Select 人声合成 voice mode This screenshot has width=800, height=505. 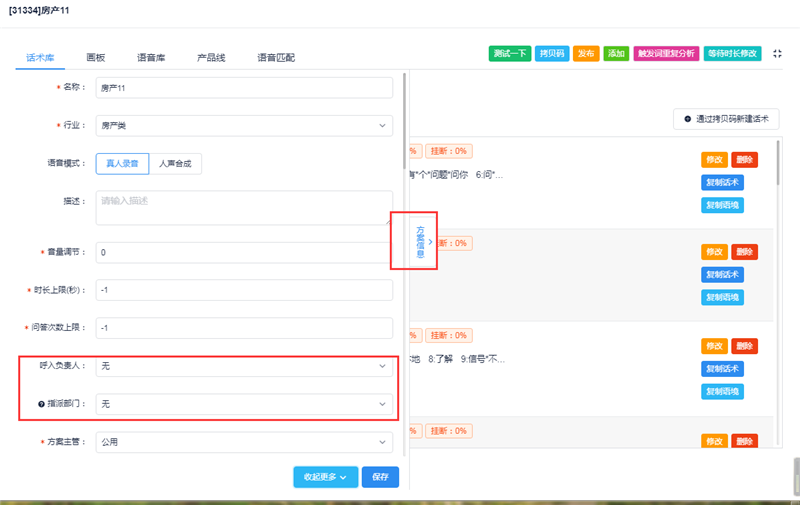[x=175, y=163]
